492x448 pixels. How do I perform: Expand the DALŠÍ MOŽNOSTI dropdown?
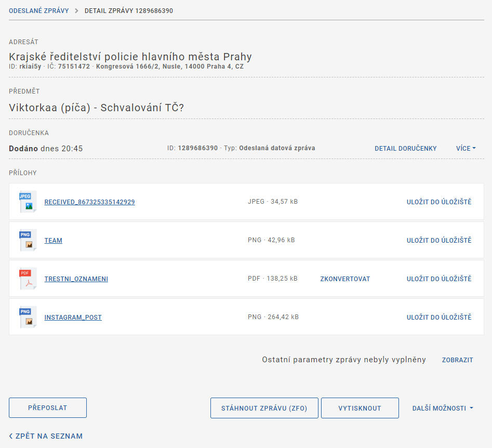[443, 409]
